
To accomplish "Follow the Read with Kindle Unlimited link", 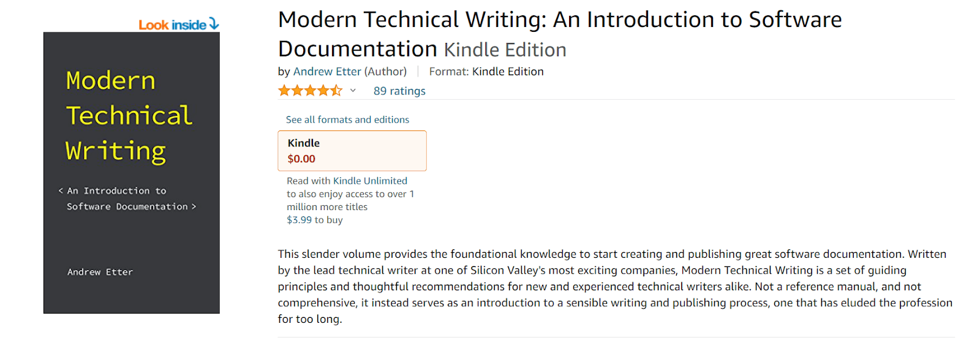I will (347, 181).
